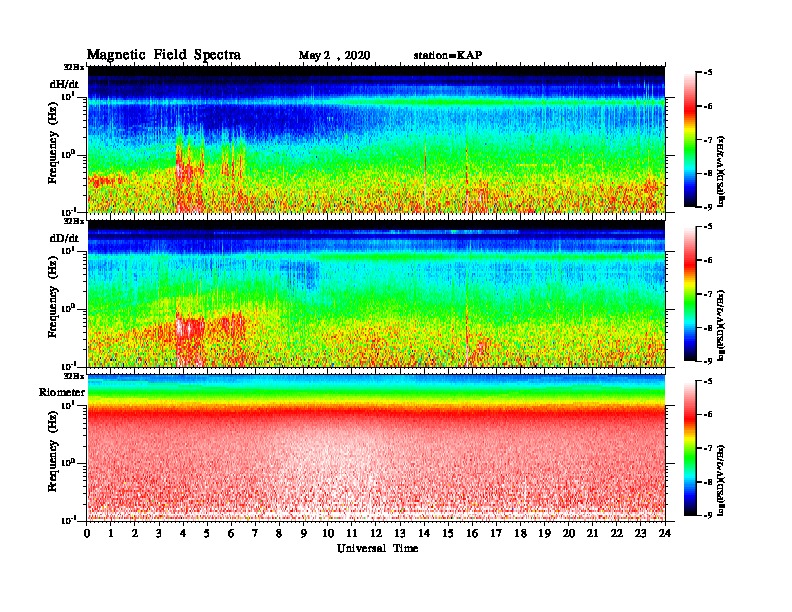Screen dimensions: 792x612
Task: Click the "14" hour tick label
Action: pyautogui.click(x=424, y=534)
